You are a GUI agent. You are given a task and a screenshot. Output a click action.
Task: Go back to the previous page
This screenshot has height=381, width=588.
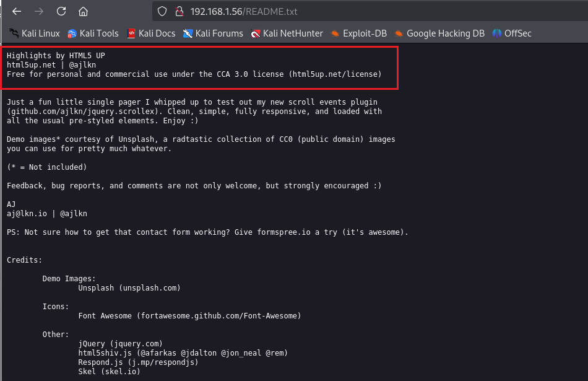(x=17, y=12)
